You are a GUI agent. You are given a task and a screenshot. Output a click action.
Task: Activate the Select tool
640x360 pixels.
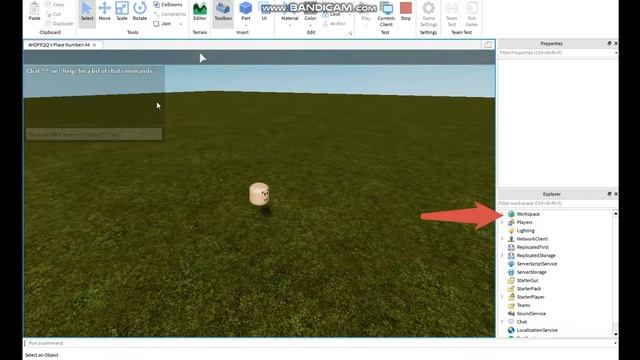pos(87,11)
